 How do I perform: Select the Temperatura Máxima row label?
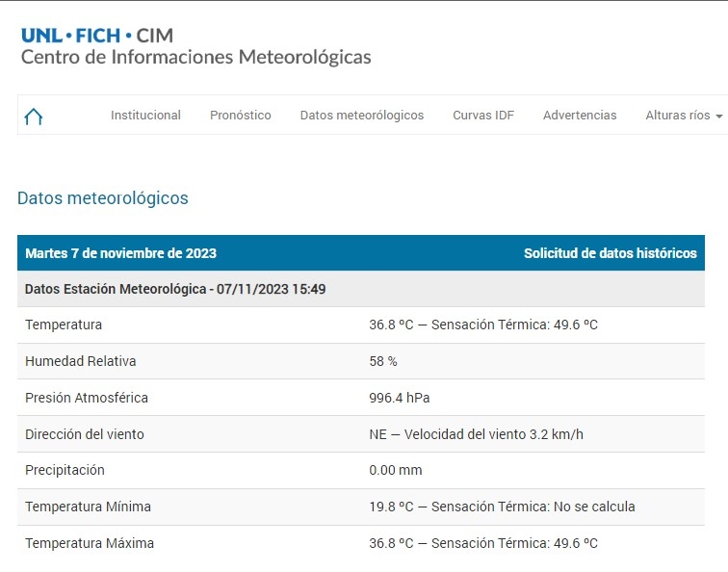point(90,543)
